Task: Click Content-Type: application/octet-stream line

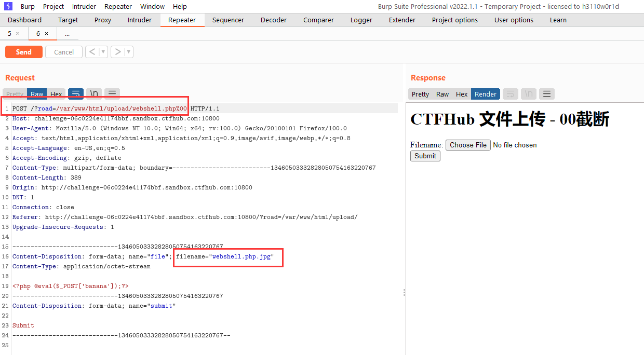Action: pos(82,266)
